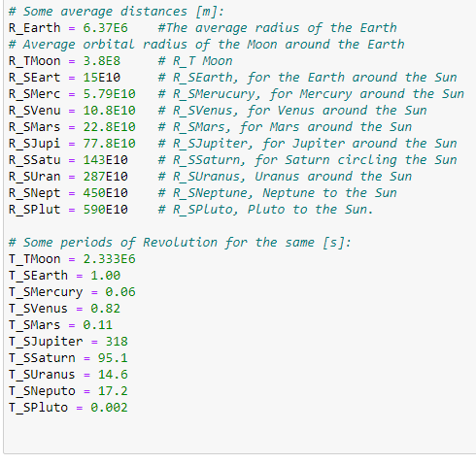Select the value 590E10

[106, 210]
